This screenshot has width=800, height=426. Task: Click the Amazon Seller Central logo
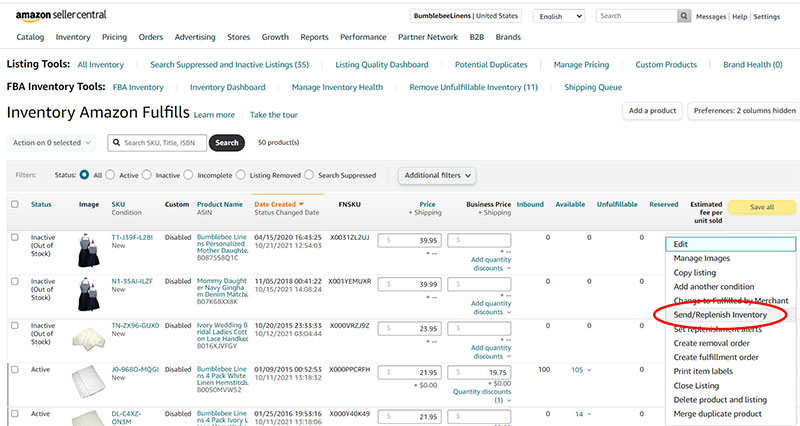coord(61,15)
